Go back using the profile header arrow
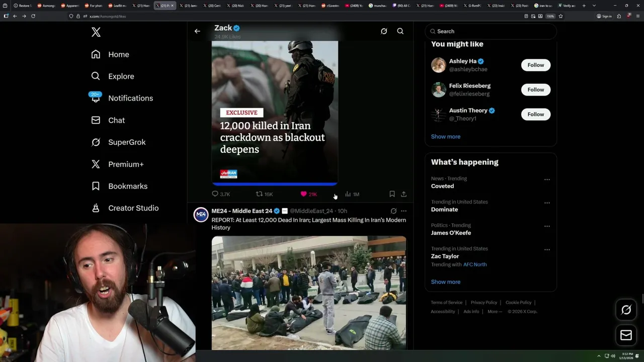Image resolution: width=644 pixels, height=362 pixels. tap(197, 31)
